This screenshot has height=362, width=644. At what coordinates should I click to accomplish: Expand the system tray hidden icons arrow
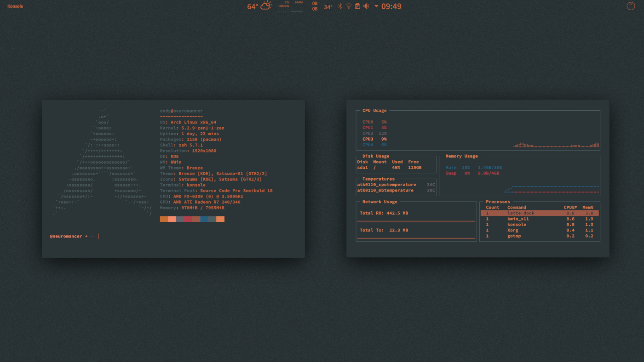pyautogui.click(x=376, y=6)
